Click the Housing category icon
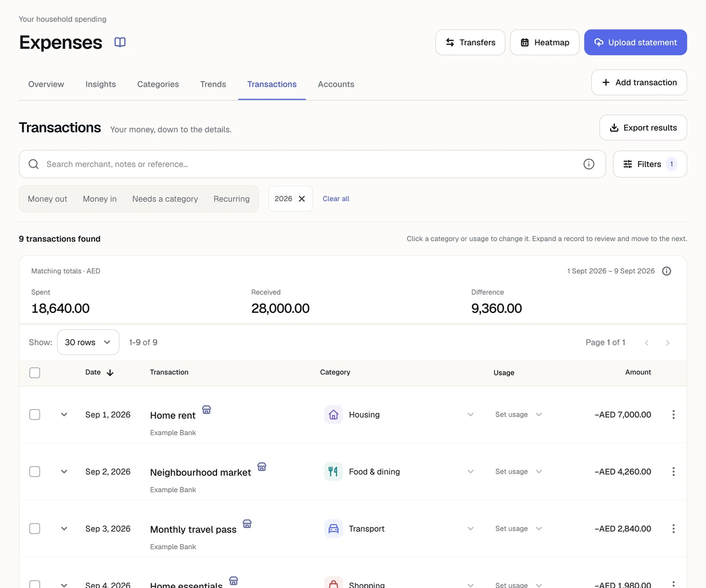Screen dimensions: 706x588 coord(334,415)
